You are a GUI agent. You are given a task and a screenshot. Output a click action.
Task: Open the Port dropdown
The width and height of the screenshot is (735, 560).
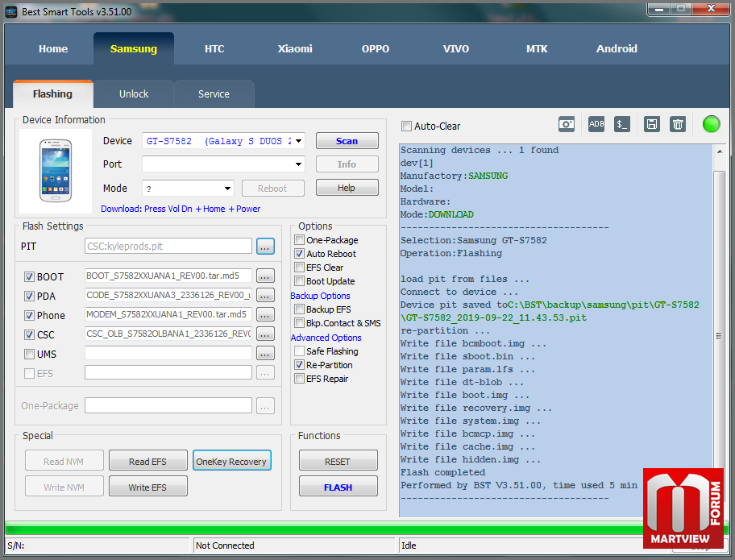298,164
